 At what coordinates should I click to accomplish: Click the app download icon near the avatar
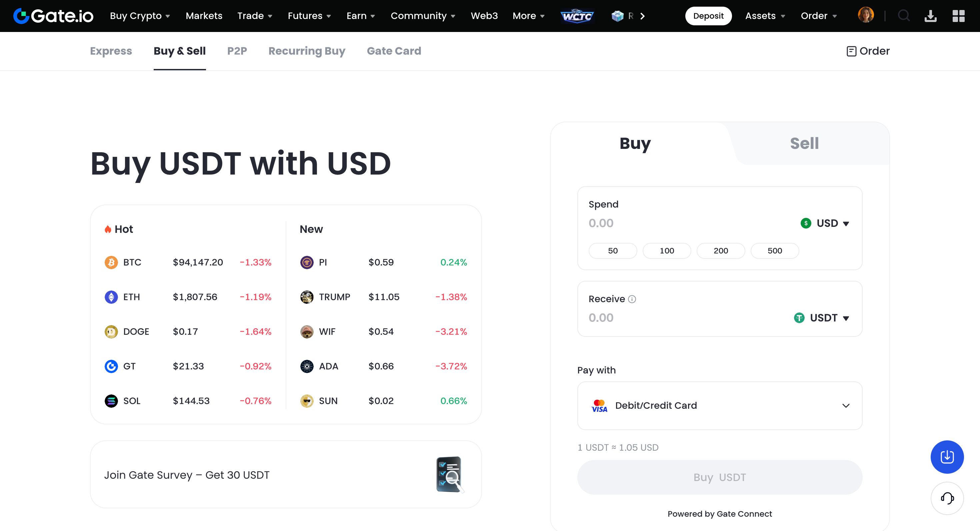click(931, 16)
